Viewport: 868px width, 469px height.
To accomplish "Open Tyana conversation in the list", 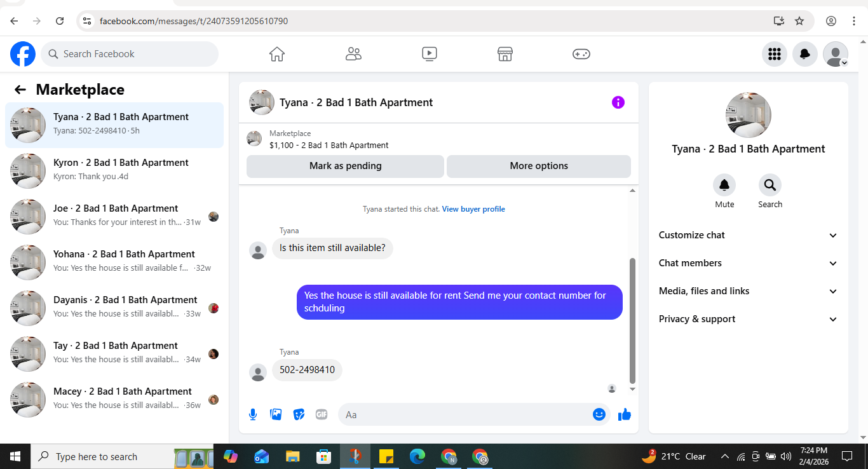I will tap(114, 125).
